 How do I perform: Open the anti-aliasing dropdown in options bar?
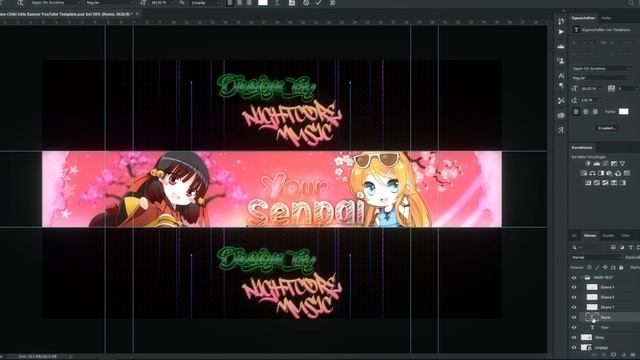coord(205,3)
